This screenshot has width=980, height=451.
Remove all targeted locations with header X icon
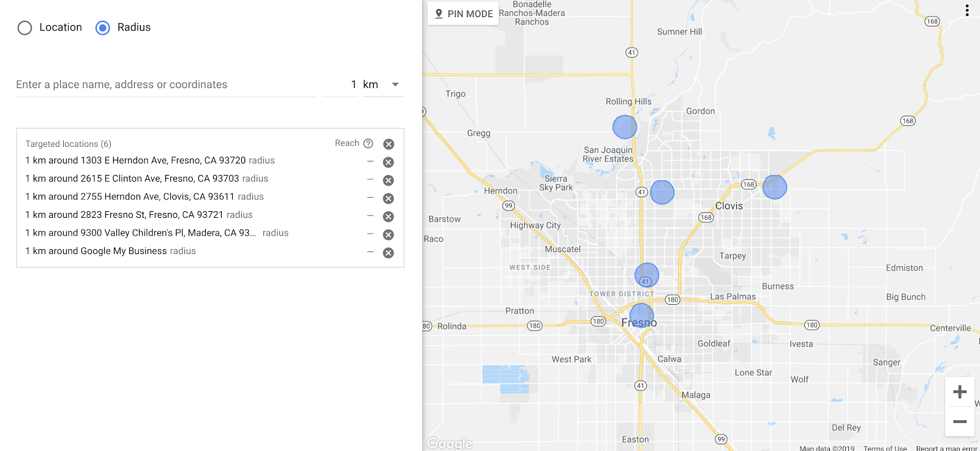tap(388, 144)
